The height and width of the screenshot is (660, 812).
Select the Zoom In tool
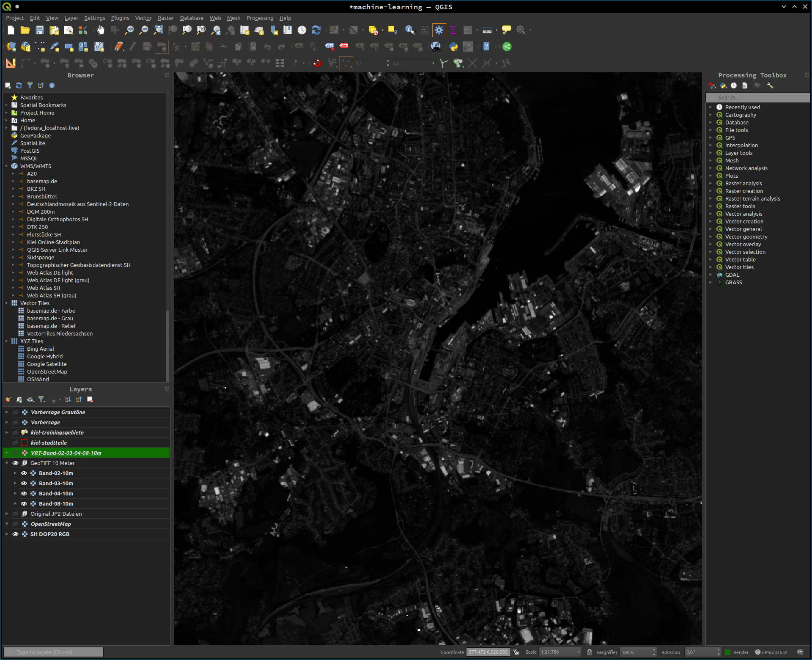point(129,30)
